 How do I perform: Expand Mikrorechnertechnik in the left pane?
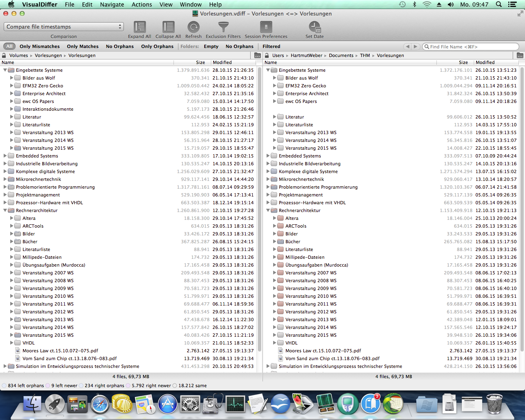coord(5,179)
